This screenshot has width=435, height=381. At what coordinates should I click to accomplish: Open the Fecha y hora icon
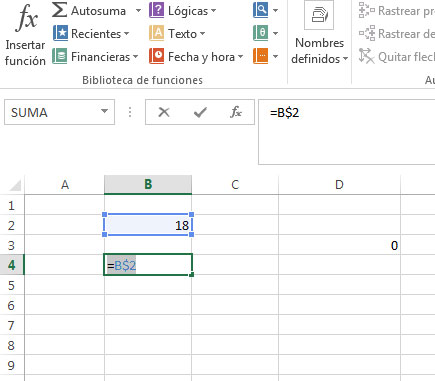pos(156,56)
